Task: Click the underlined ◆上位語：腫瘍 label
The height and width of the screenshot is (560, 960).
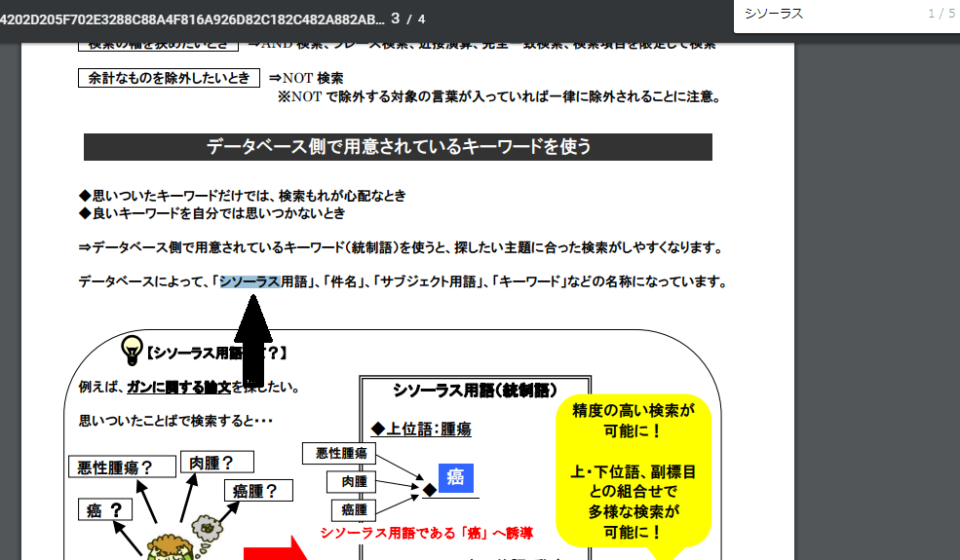Action: click(421, 429)
